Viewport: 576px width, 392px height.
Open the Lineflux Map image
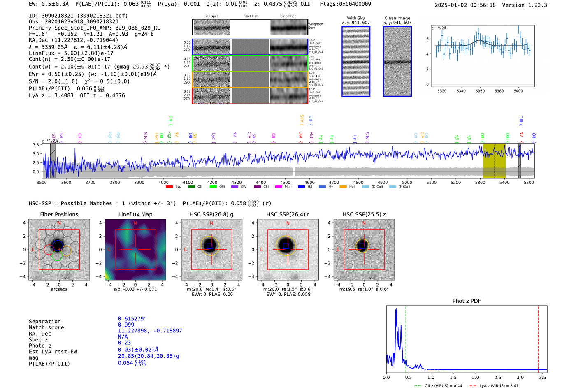[x=135, y=250]
